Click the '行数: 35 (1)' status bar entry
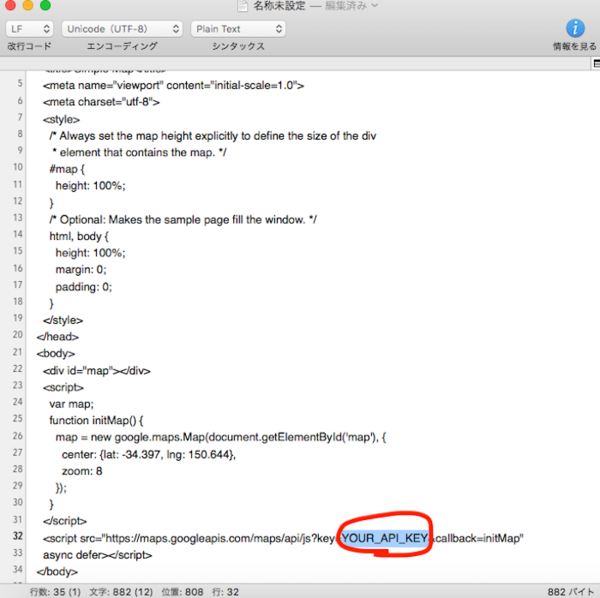This screenshot has height=598, width=600. 55,592
